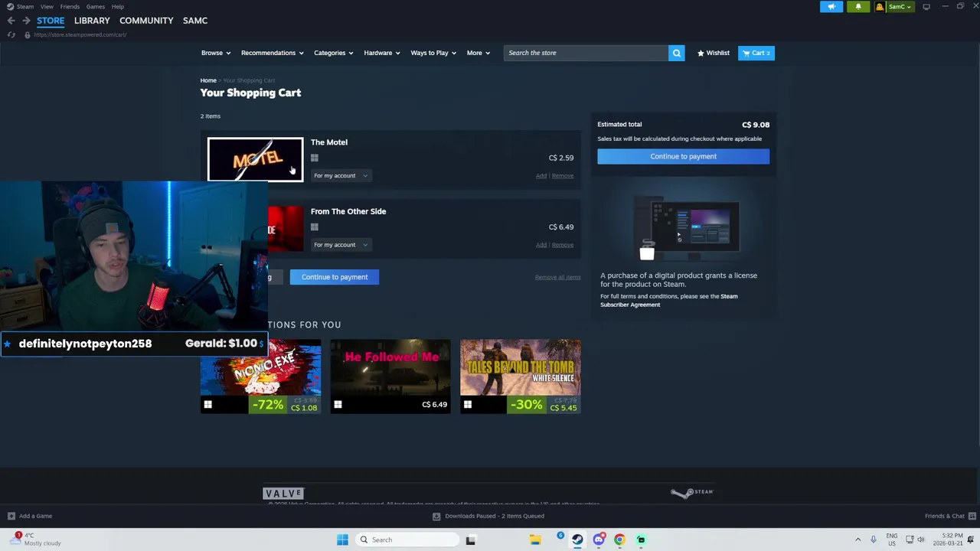Click Add link for From The Other Side

click(541, 245)
